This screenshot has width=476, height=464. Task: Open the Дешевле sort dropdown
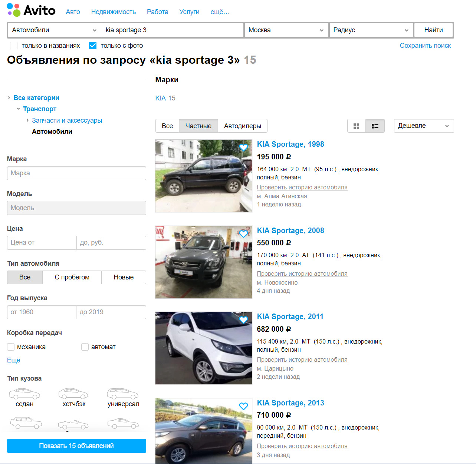click(424, 126)
